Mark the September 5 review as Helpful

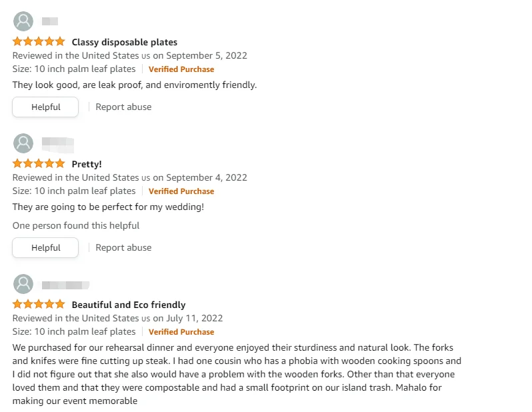[45, 107]
